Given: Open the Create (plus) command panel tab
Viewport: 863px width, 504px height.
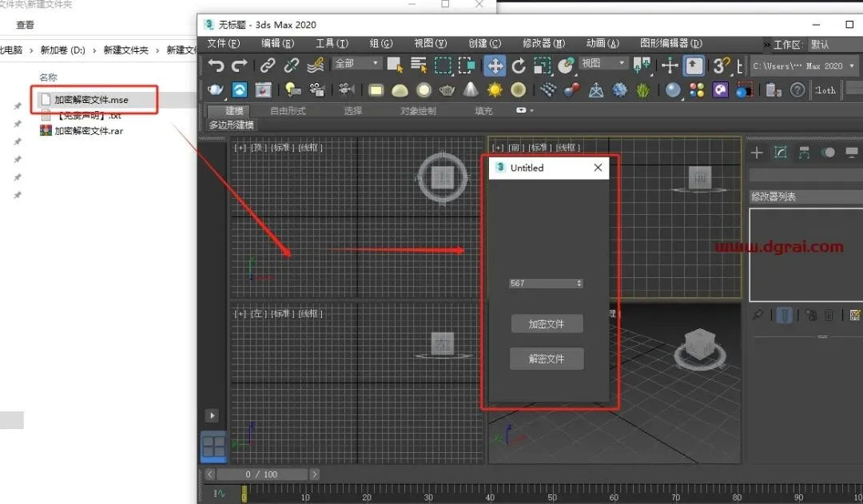Looking at the screenshot, I should (757, 153).
